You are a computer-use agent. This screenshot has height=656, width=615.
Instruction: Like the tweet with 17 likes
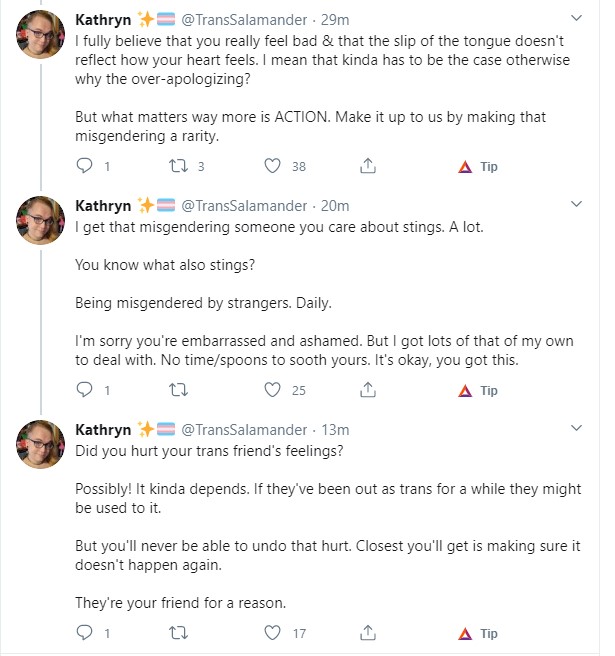272,633
